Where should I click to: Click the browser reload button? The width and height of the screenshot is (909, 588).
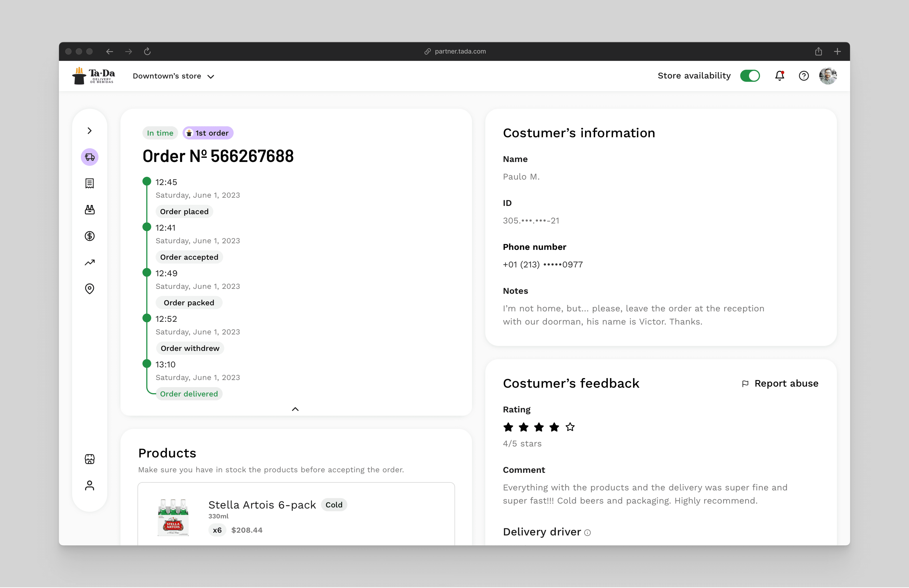[x=147, y=51]
